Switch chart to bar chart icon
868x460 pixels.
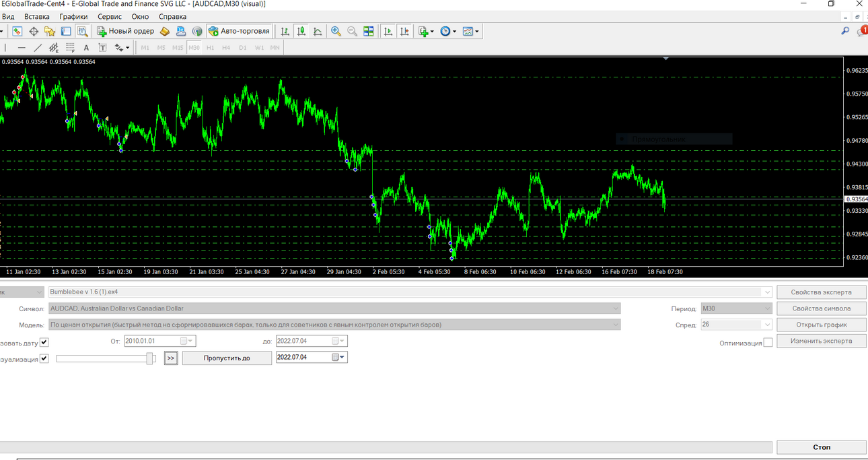point(285,31)
